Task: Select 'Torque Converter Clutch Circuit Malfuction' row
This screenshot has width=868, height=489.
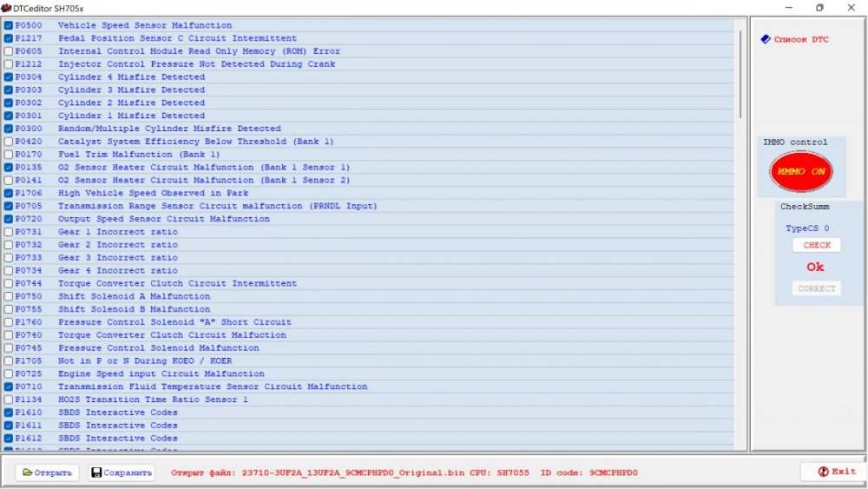Action: 368,335
